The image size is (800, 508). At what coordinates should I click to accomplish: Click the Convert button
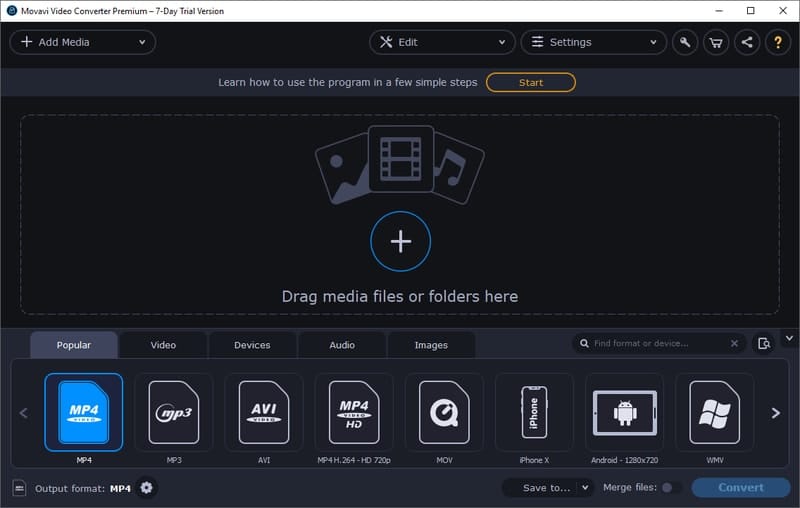coord(741,488)
